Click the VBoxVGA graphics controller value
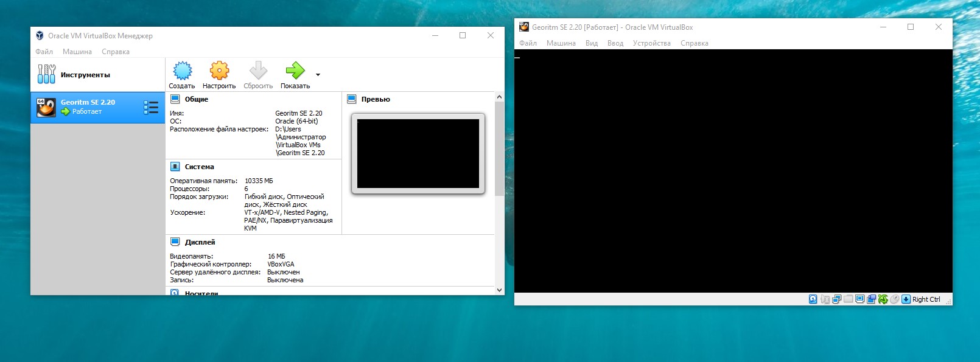This screenshot has width=980, height=362. click(x=281, y=264)
